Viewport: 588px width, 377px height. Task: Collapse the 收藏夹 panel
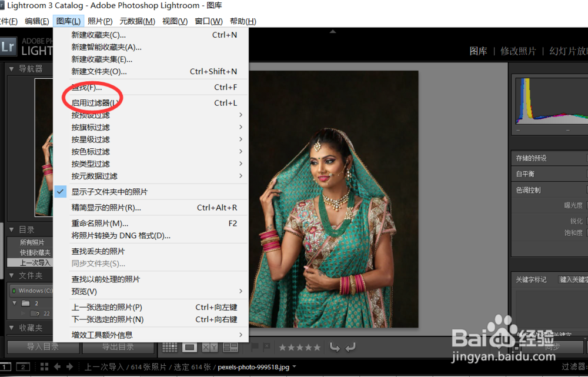pos(11,328)
